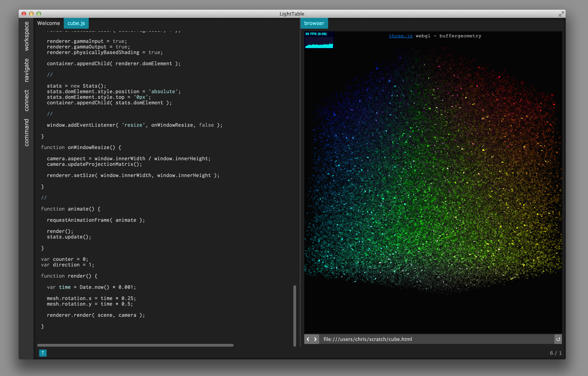Click 'mesh.rotation.y = time * 0.5;' line
The width and height of the screenshot is (588, 376).
(90, 304)
